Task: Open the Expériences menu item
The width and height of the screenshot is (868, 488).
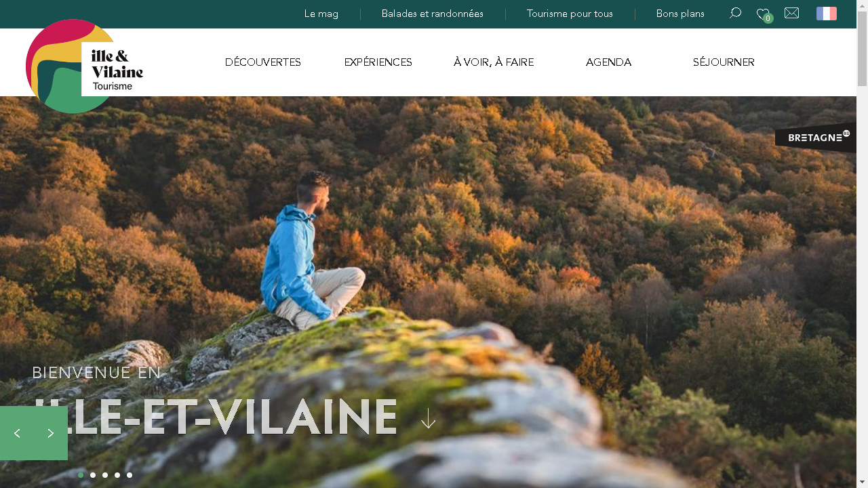Action: point(378,62)
